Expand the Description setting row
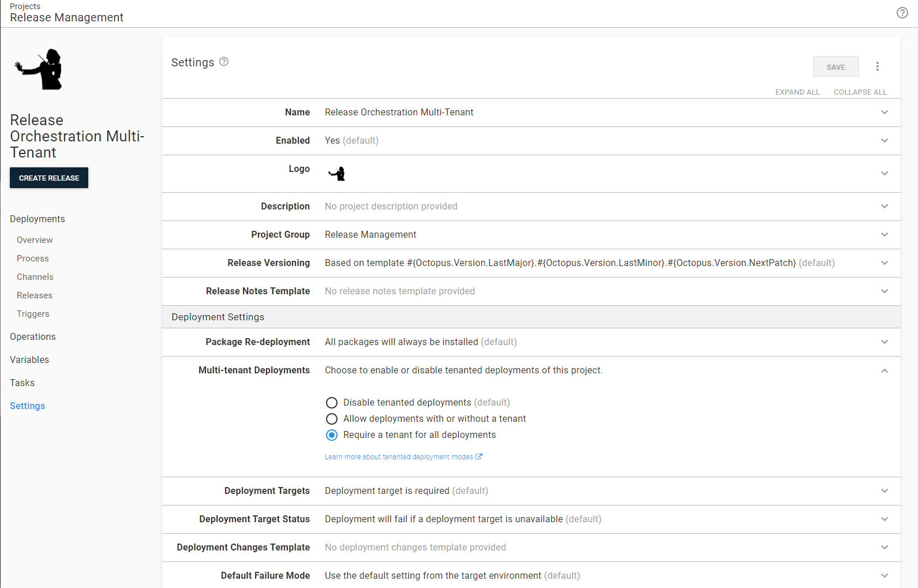Image resolution: width=918 pixels, height=588 pixels. [885, 207]
